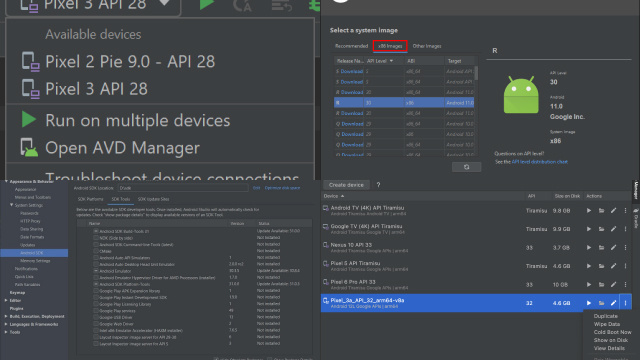The height and width of the screenshot is (360, 640).
Task: Open folder icon for Nexus 10 API 33
Action: click(601, 247)
